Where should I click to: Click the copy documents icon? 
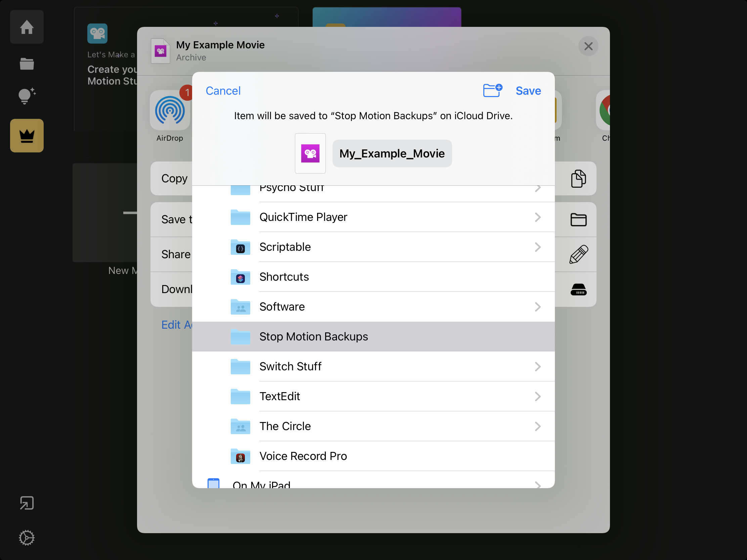point(578,179)
